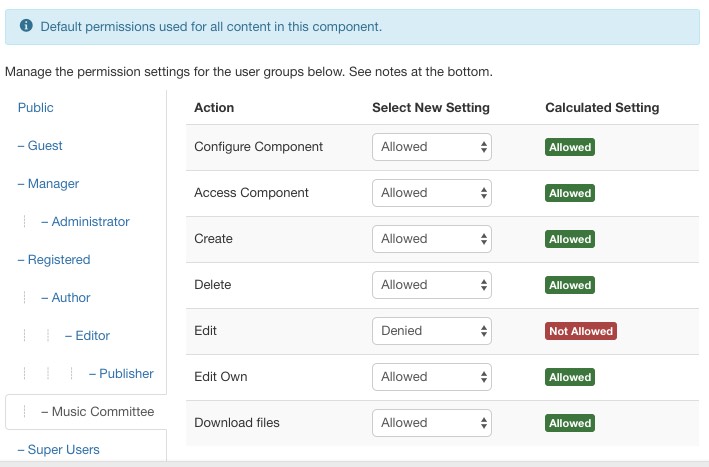Image resolution: width=709 pixels, height=467 pixels.
Task: Open the Edit permission dropdown set to Denied
Action: coord(432,331)
